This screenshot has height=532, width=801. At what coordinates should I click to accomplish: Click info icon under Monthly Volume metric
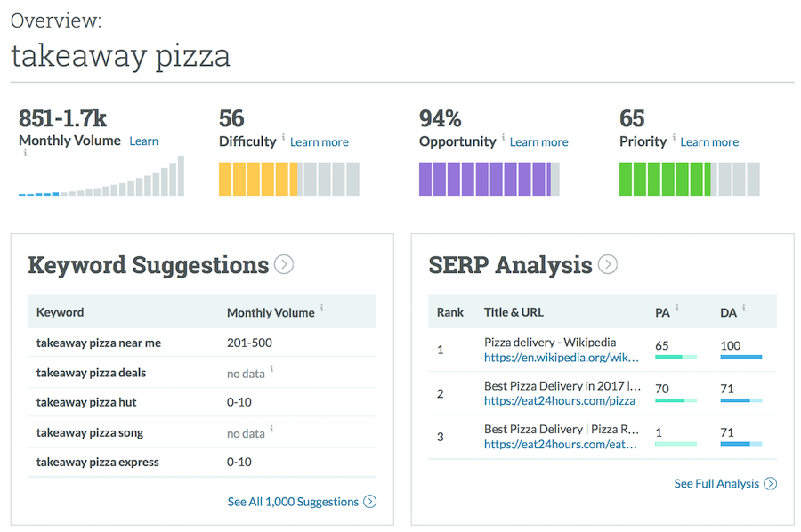point(25,153)
